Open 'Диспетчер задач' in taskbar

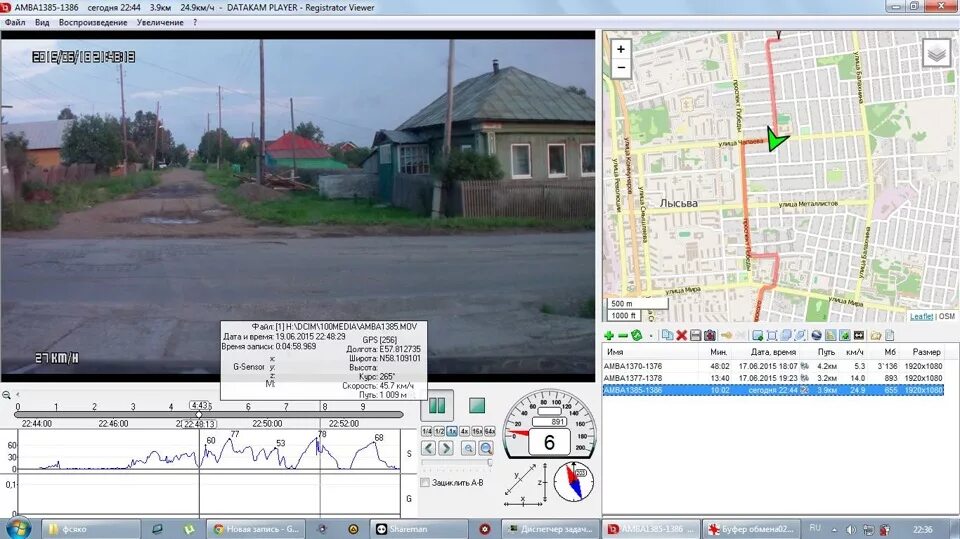pos(549,529)
